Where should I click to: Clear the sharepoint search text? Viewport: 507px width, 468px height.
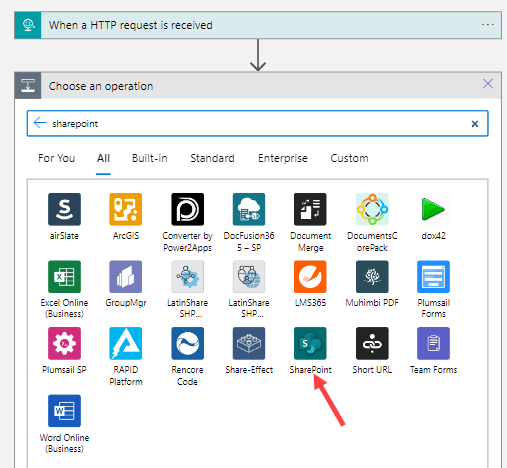click(x=475, y=124)
